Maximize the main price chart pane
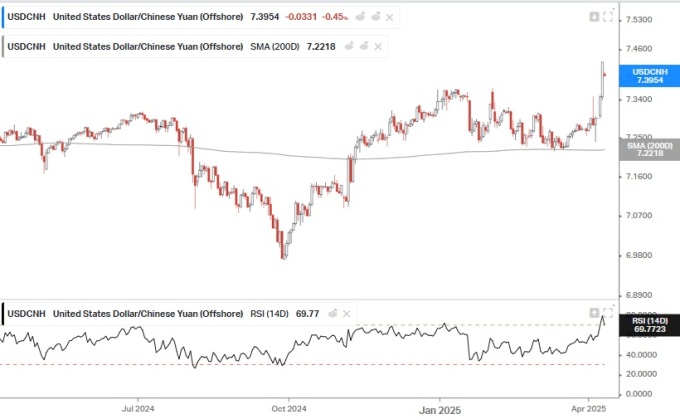 pyautogui.click(x=607, y=17)
